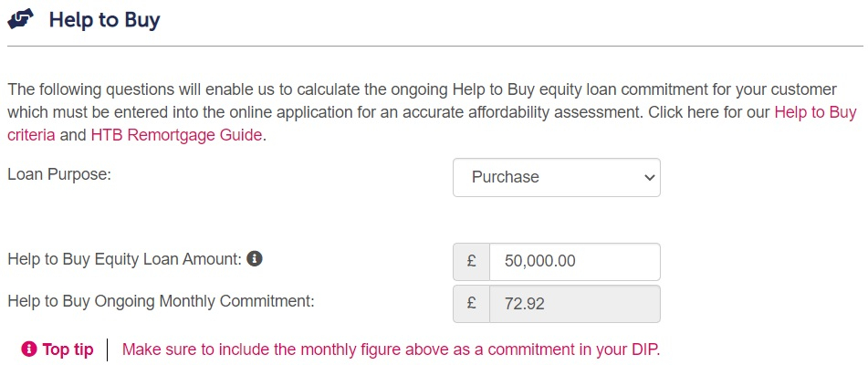Click the bold Top tip label text
This screenshot has height=365, width=868.
[x=68, y=349]
